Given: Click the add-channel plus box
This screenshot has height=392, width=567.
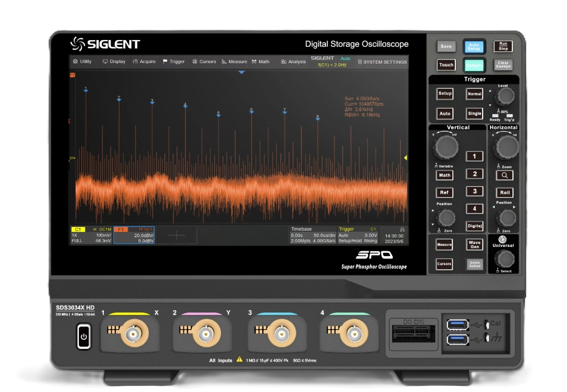Looking at the screenshot, I should (177, 235).
